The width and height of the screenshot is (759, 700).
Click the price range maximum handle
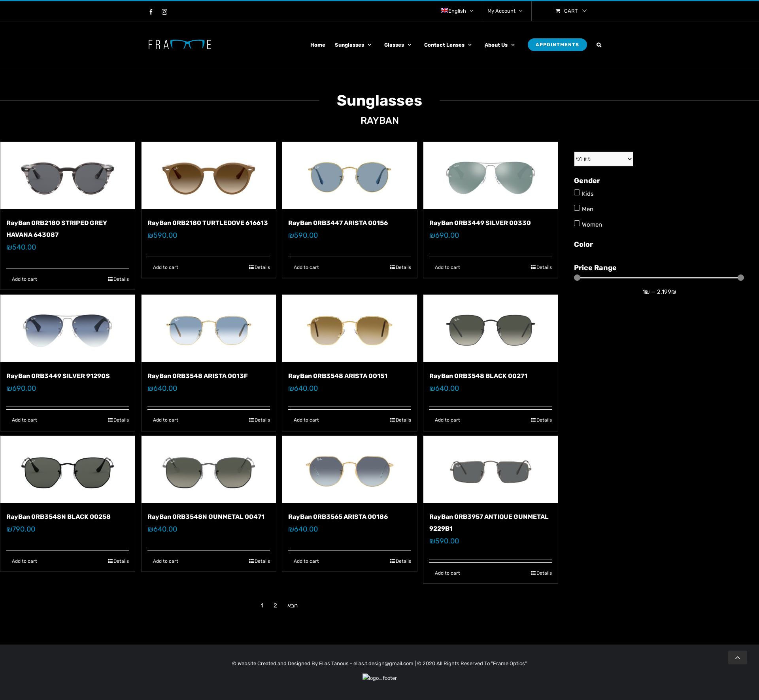(741, 278)
